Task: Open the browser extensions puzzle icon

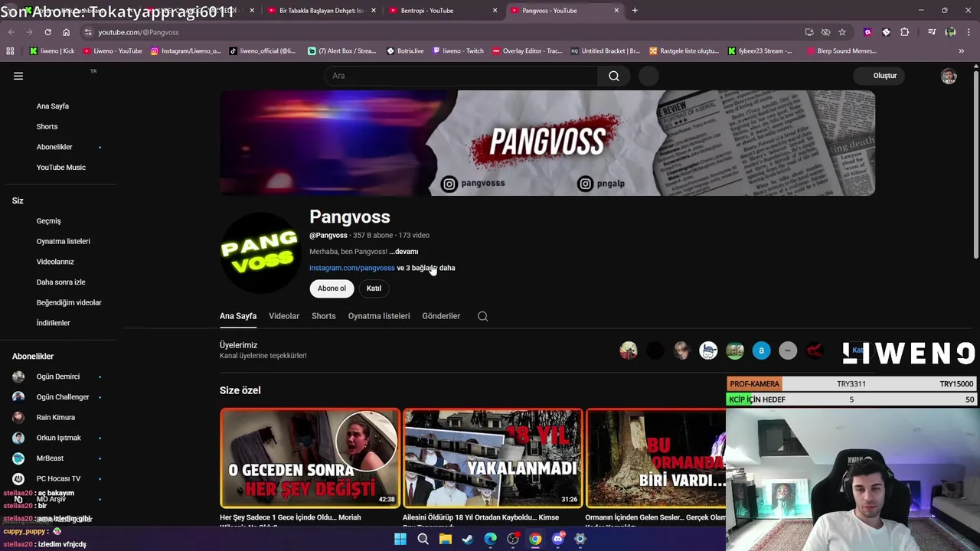Action: [x=905, y=32]
